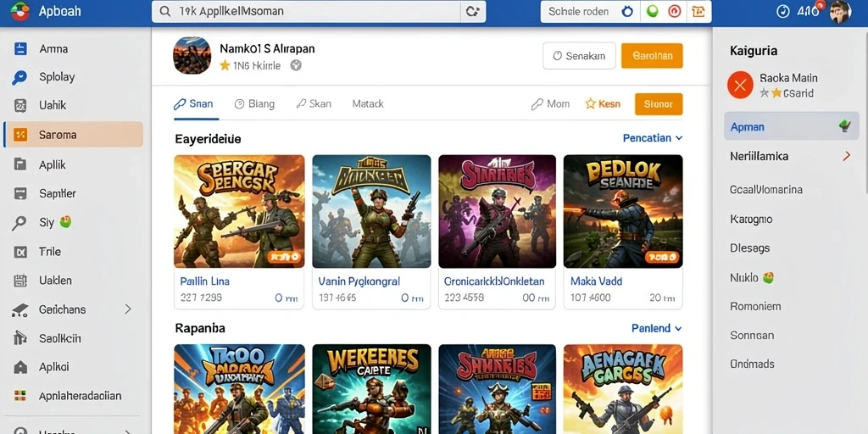868x434 pixels.
Task: Click the refresh icon in search bar
Action: click(472, 11)
